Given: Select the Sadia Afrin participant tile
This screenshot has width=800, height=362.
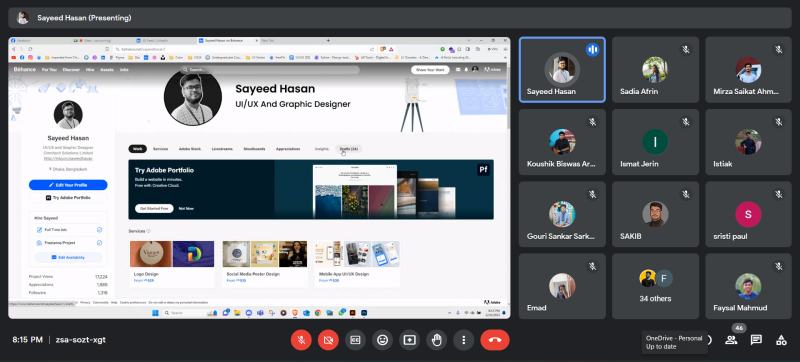Looking at the screenshot, I should click(655, 70).
